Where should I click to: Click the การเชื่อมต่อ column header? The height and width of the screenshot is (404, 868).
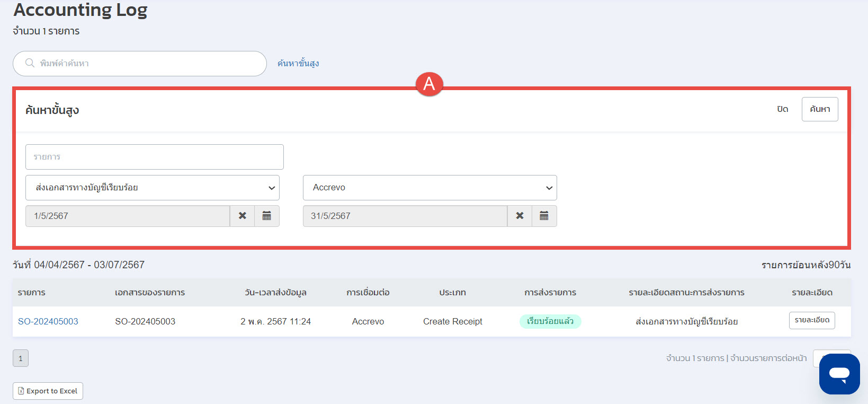(368, 293)
